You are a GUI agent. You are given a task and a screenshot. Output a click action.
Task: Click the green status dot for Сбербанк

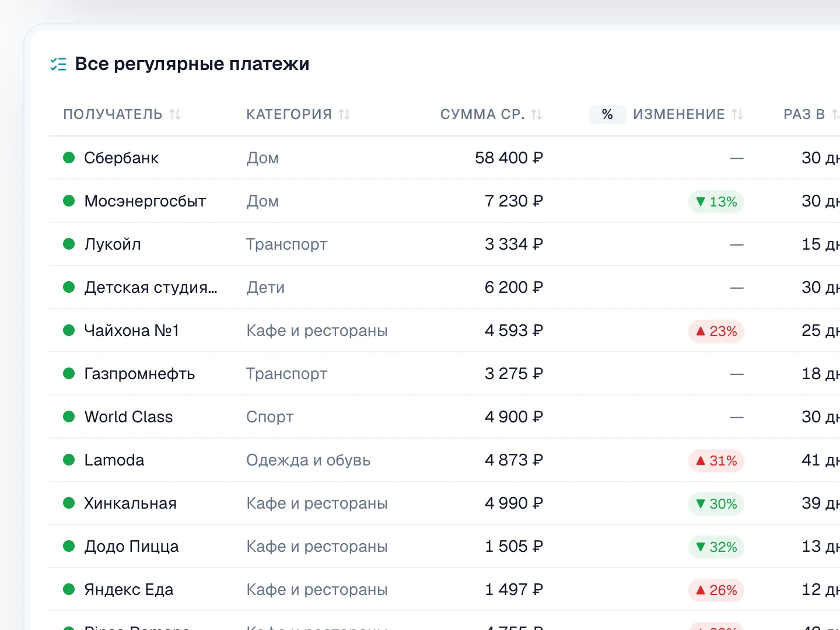pyautogui.click(x=69, y=157)
